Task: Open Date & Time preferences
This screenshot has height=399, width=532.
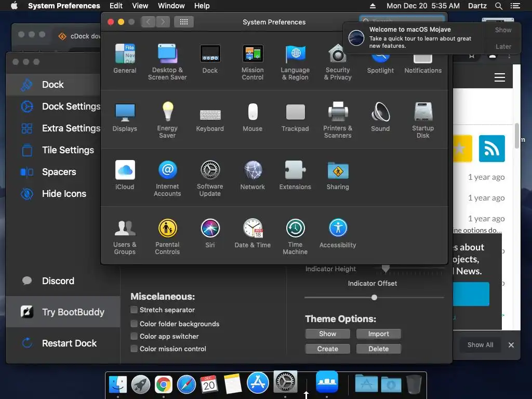Action: click(x=252, y=233)
